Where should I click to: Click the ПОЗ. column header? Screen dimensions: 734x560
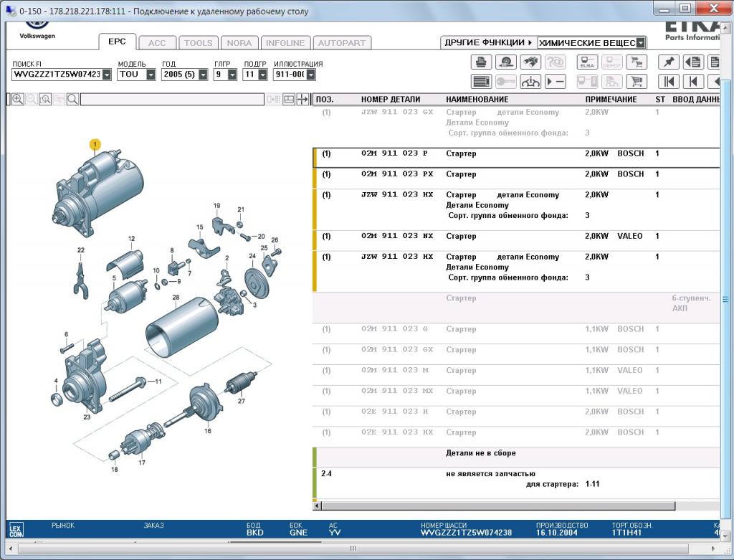click(325, 99)
